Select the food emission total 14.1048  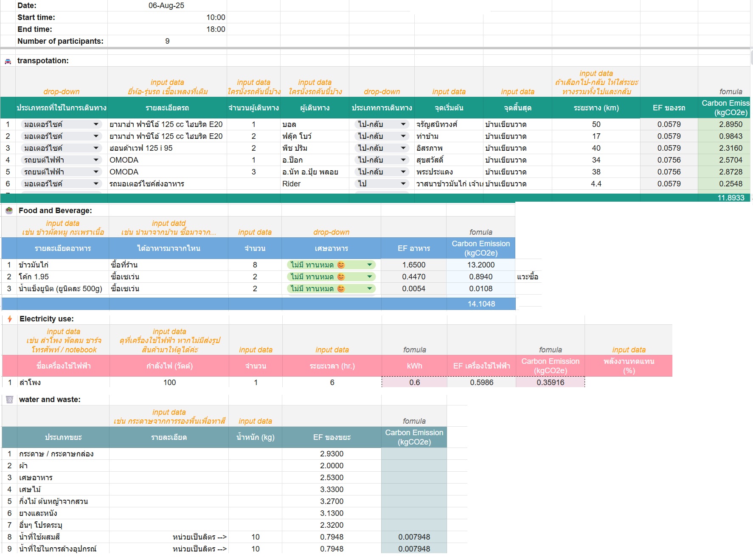click(x=481, y=304)
